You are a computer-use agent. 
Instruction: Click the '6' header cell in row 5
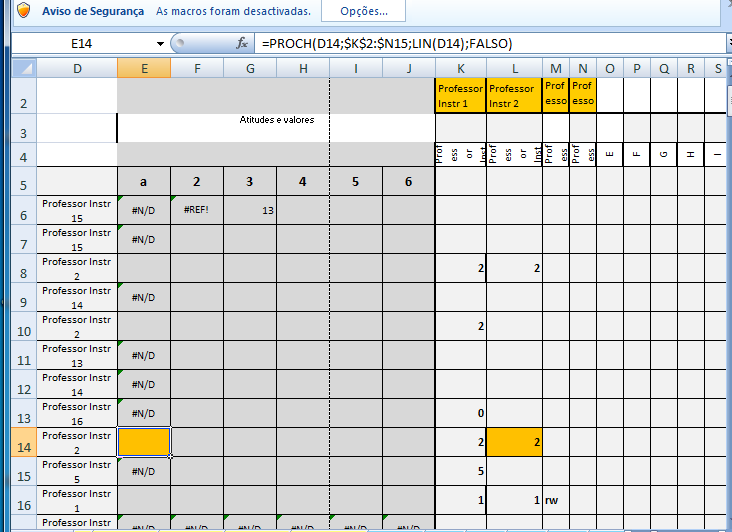408,182
